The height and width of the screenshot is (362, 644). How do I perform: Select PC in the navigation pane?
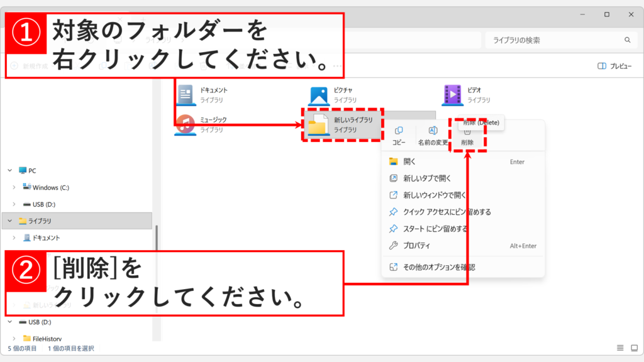(32, 171)
